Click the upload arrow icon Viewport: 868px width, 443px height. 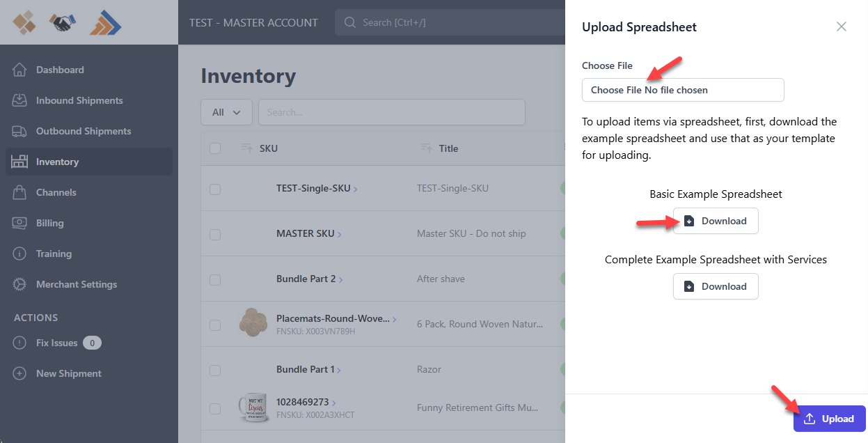(x=810, y=419)
